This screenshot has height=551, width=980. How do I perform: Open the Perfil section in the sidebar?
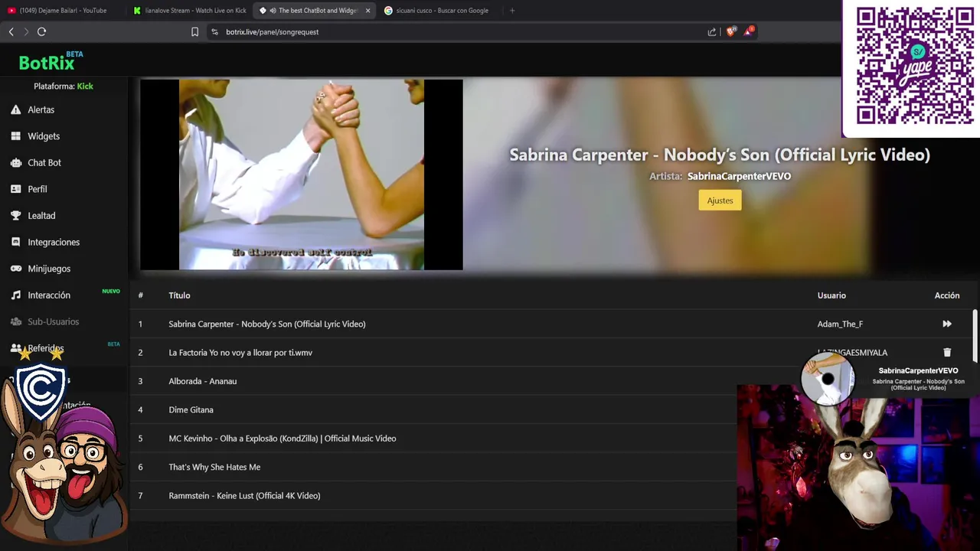click(x=38, y=189)
